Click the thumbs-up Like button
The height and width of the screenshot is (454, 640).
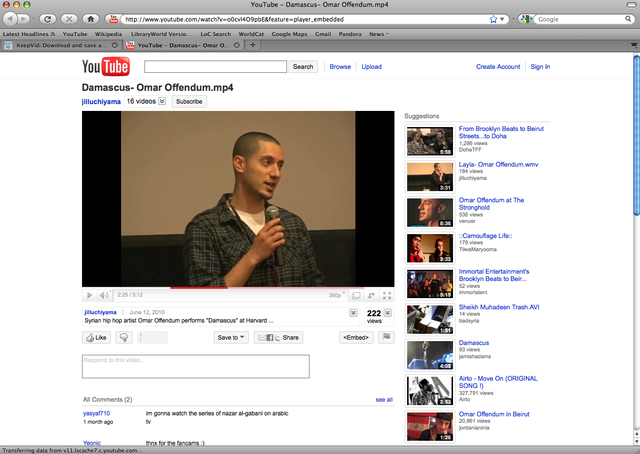[96, 338]
